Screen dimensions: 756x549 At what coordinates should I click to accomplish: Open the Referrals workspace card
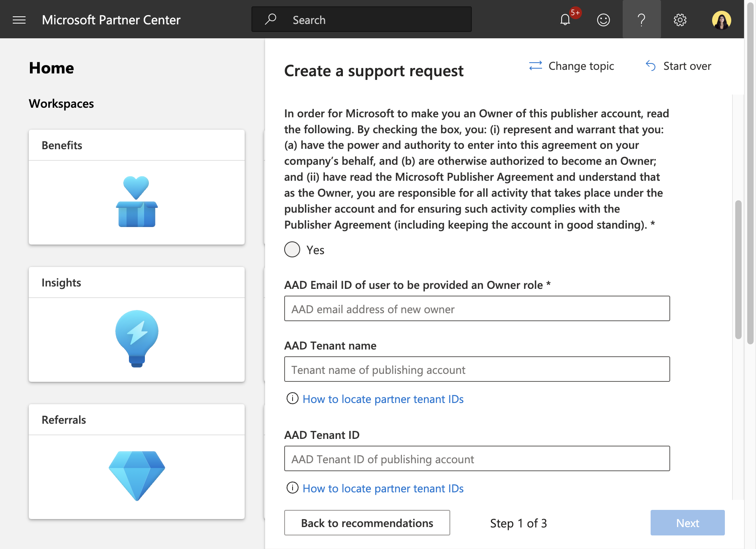(137, 462)
